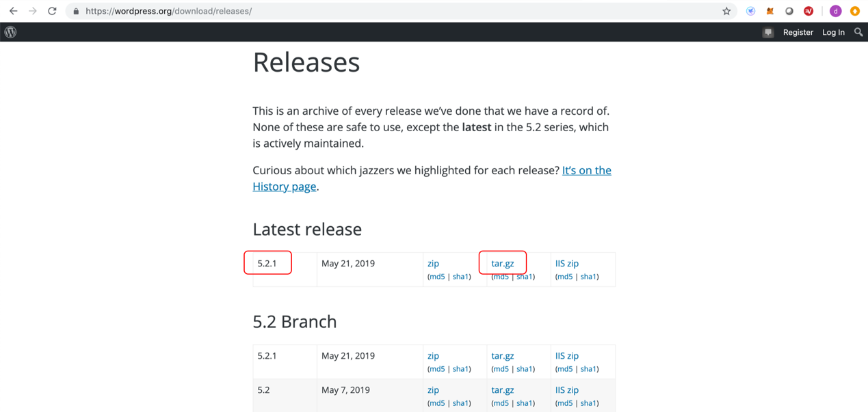Open IIS zip md5 for version 5.2 May 7
Screen dimensions: 868x412
point(565,403)
